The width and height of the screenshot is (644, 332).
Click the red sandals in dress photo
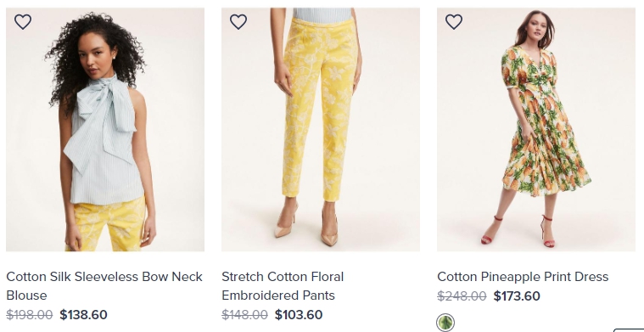pyautogui.click(x=518, y=231)
